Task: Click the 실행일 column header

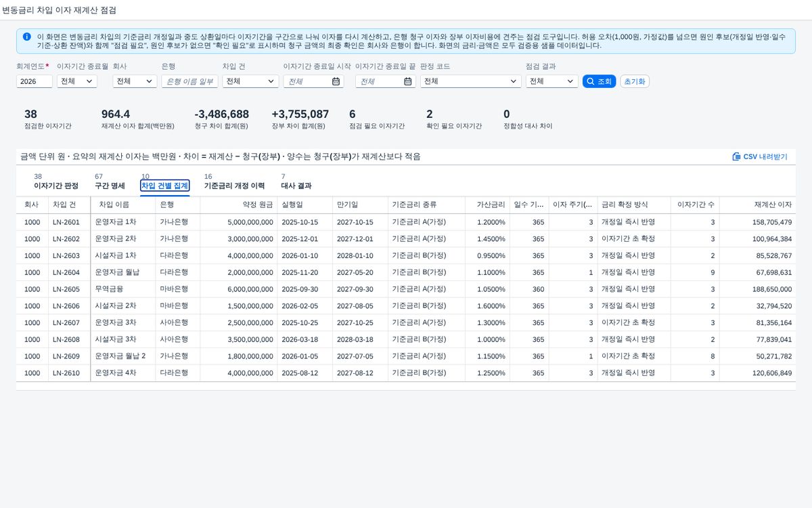Action: (304, 205)
